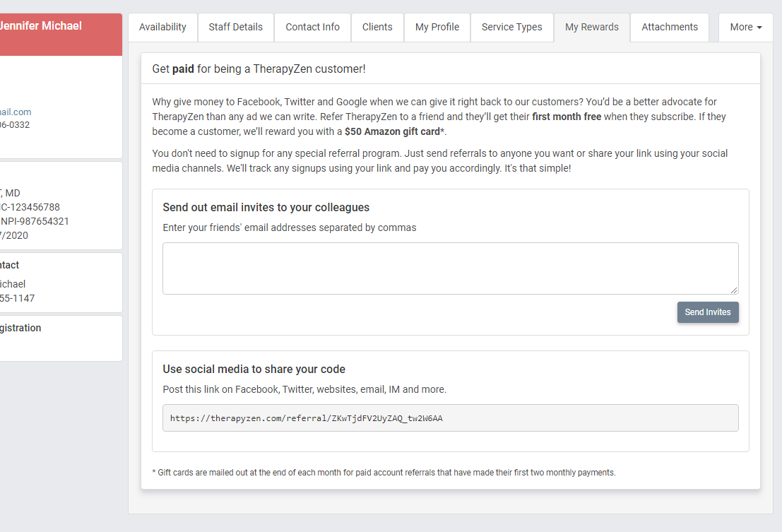782x532 pixels.
Task: Switch to the Attachments tab
Action: [669, 27]
